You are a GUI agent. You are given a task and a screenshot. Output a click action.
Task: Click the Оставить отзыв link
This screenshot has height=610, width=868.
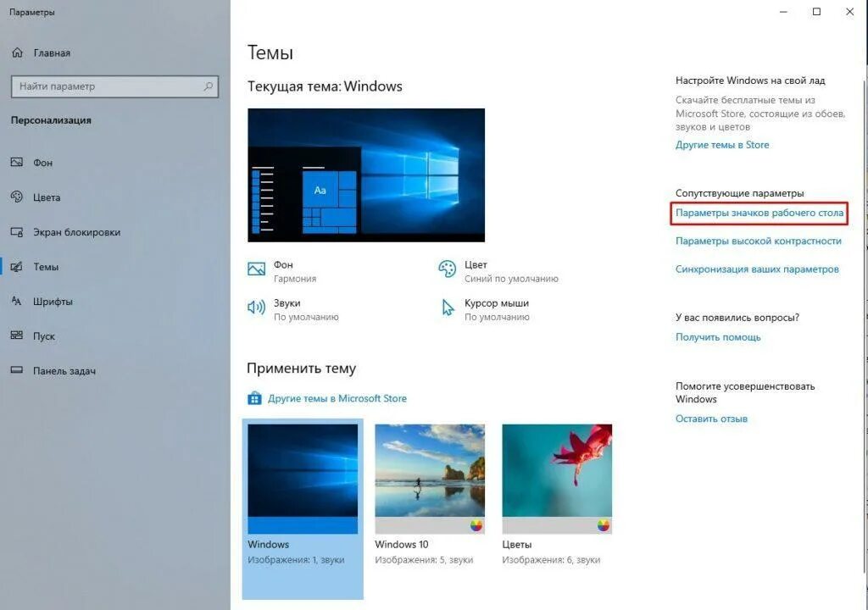tap(711, 419)
